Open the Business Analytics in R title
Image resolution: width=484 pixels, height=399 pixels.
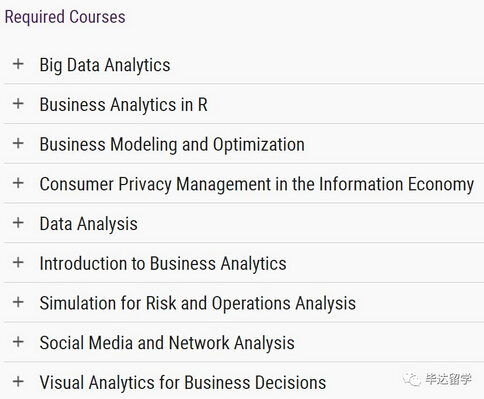(x=123, y=105)
